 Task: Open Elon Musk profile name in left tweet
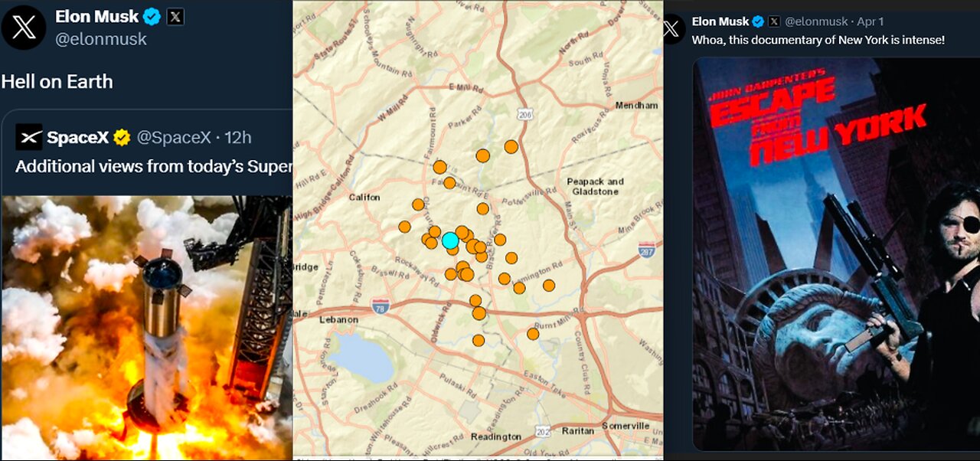click(x=96, y=16)
